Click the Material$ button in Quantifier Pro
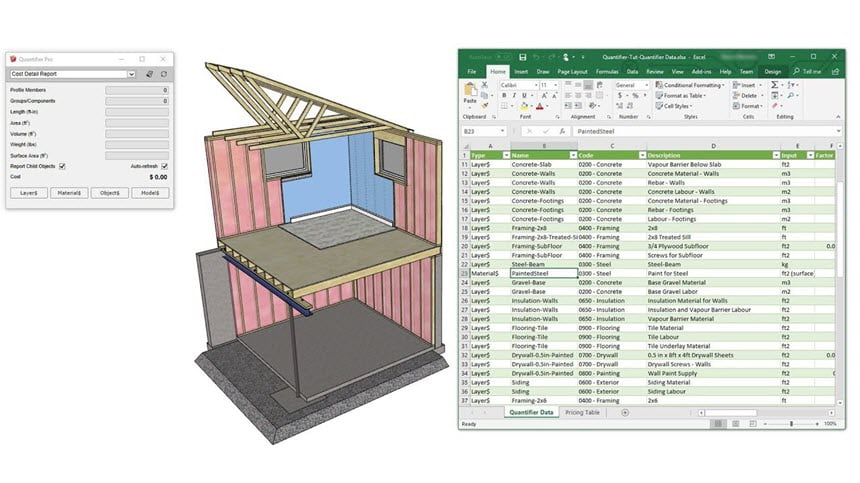The image size is (860, 483). tap(69, 193)
